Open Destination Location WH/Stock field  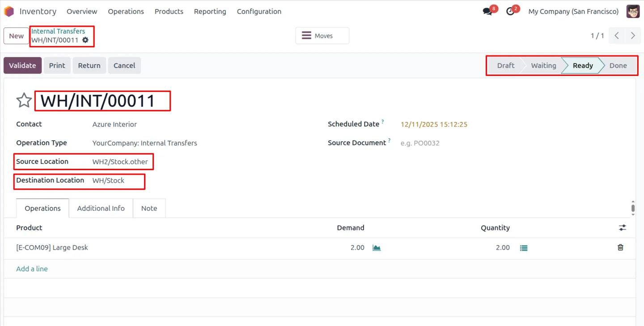108,180
